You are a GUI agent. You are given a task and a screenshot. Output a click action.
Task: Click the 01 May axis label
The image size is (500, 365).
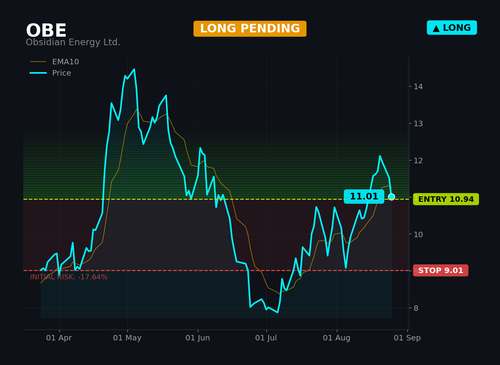click(127, 338)
